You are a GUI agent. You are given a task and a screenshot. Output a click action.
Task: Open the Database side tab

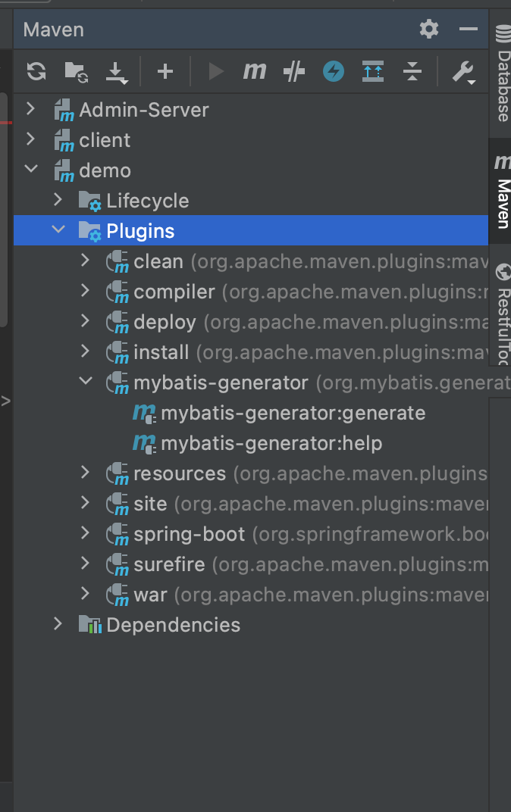tap(503, 73)
